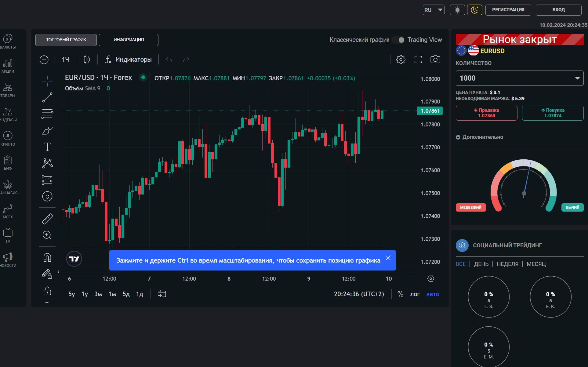
Task: Click the Покупка buy button
Action: coord(553,113)
